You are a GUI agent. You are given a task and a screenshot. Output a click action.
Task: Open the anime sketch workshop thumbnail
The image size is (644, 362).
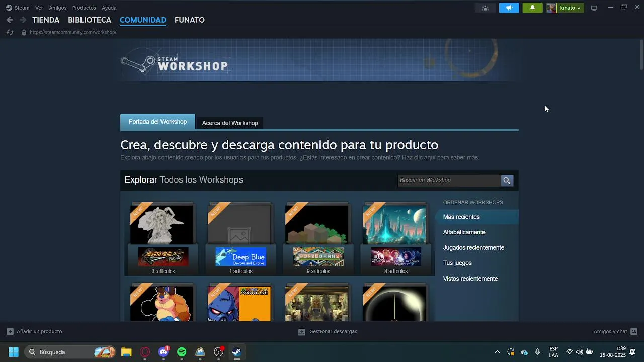click(162, 224)
